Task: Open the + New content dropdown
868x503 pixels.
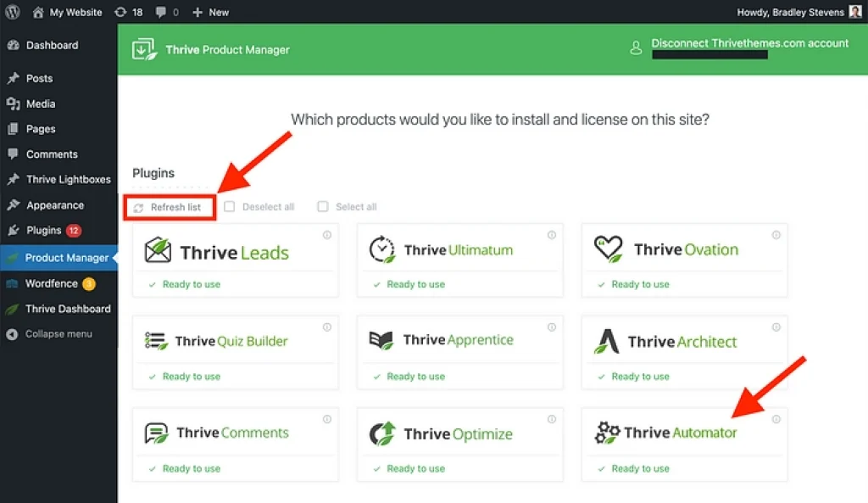Action: point(210,12)
